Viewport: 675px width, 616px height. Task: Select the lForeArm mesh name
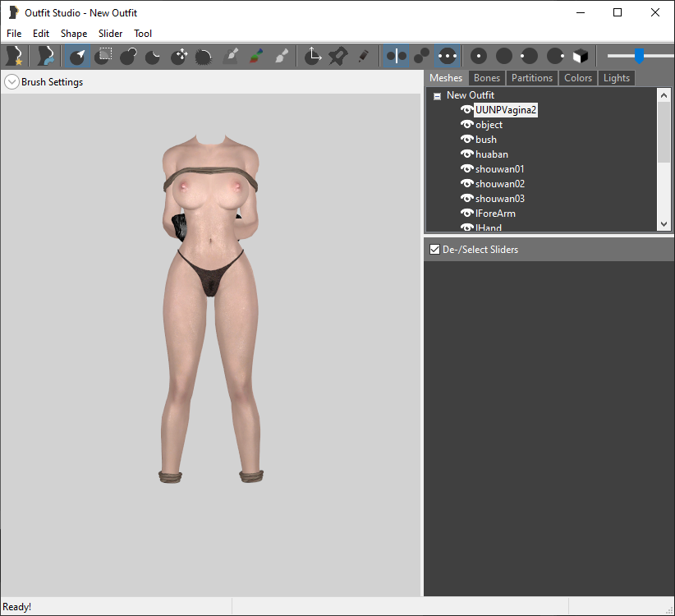(x=495, y=213)
